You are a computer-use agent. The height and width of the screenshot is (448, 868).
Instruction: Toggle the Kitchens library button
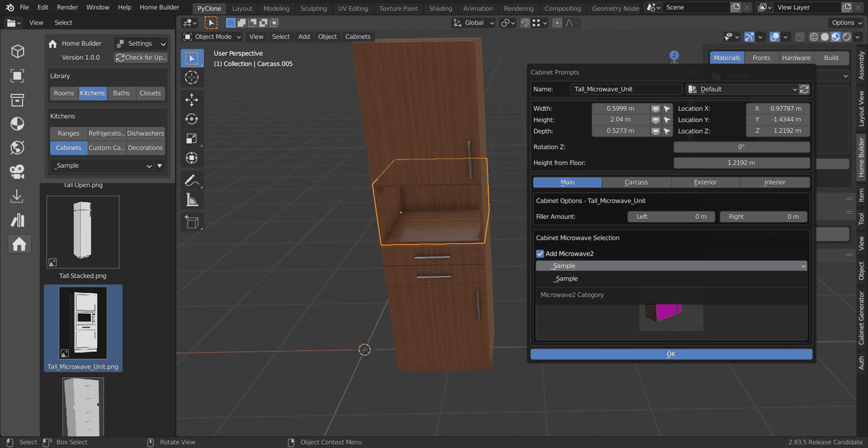[x=92, y=93]
